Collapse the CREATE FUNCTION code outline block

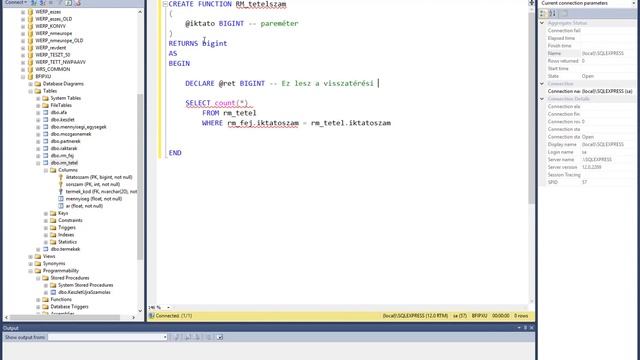point(165,4)
